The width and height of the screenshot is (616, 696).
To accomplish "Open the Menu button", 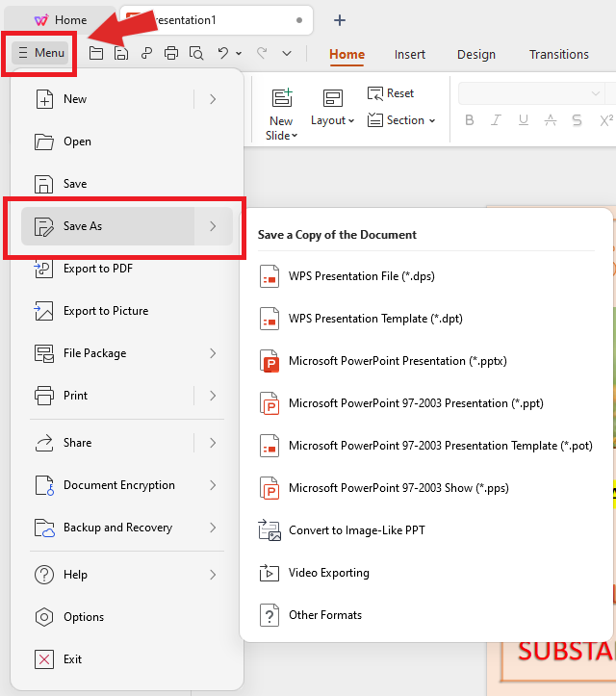I will pyautogui.click(x=39, y=53).
